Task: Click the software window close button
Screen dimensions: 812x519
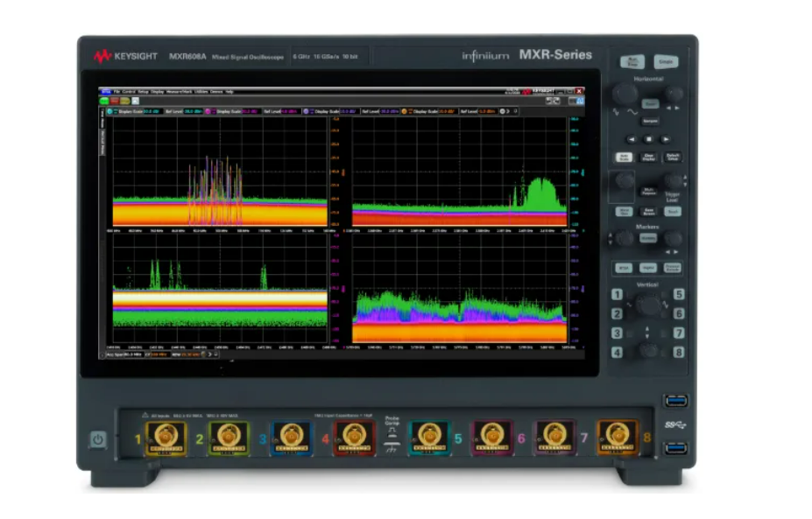Action: click(x=579, y=92)
